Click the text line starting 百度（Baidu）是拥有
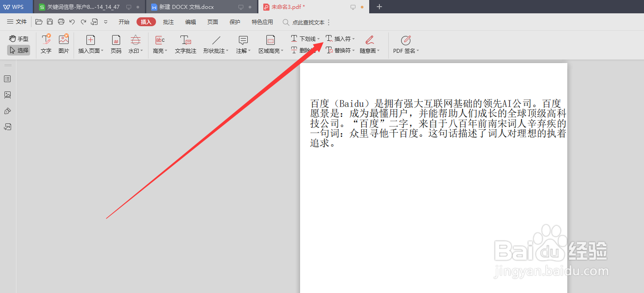 436,103
